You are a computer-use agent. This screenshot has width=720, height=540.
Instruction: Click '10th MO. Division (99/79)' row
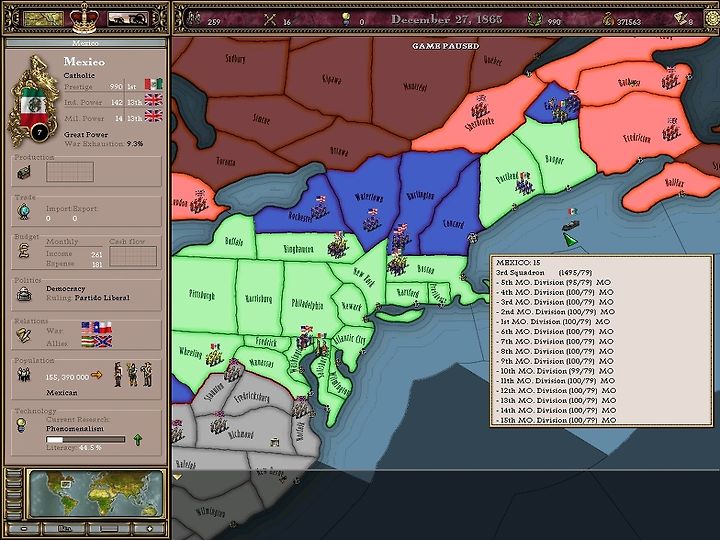coord(554,371)
